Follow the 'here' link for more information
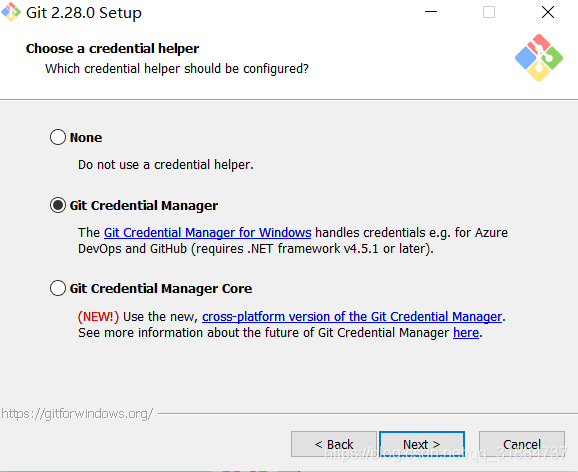Viewport: 578px width, 472px height. [466, 333]
